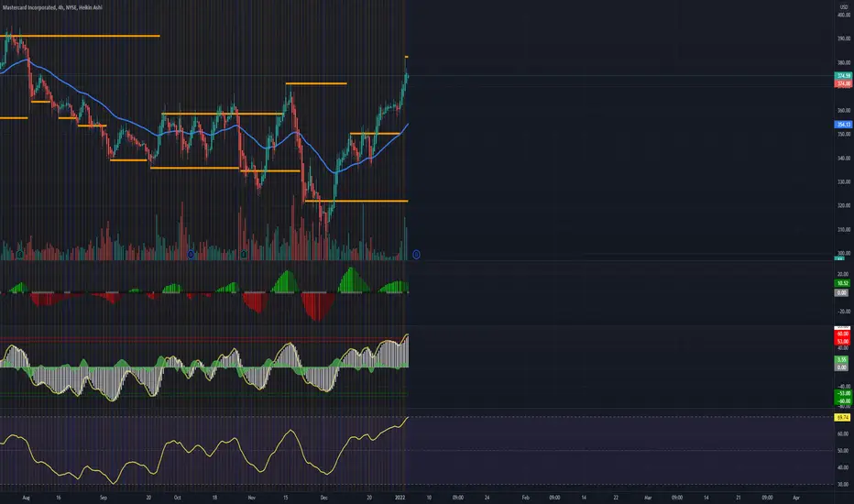Screen dimensions: 854x504
Task: Click the green -60.00 level label
Action: pyautogui.click(x=842, y=401)
